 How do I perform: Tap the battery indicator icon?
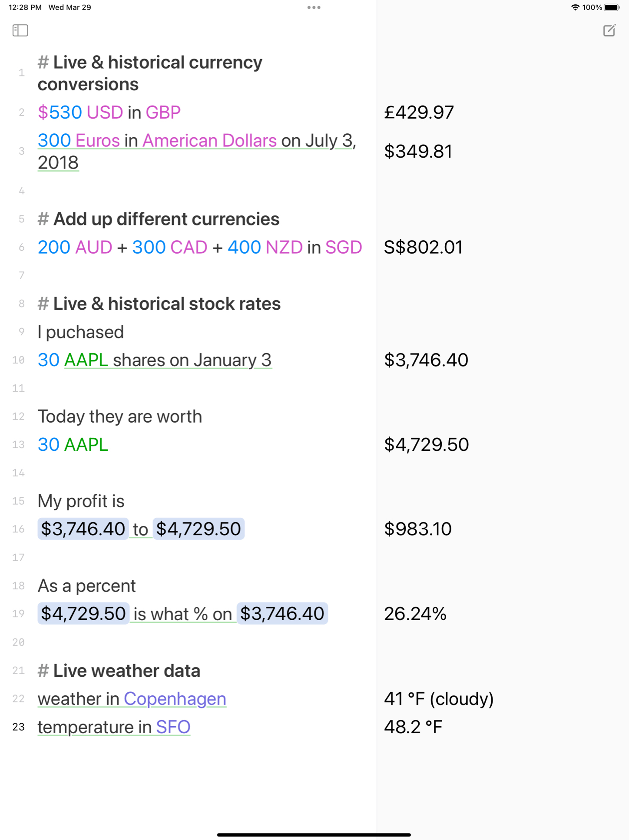612,7
